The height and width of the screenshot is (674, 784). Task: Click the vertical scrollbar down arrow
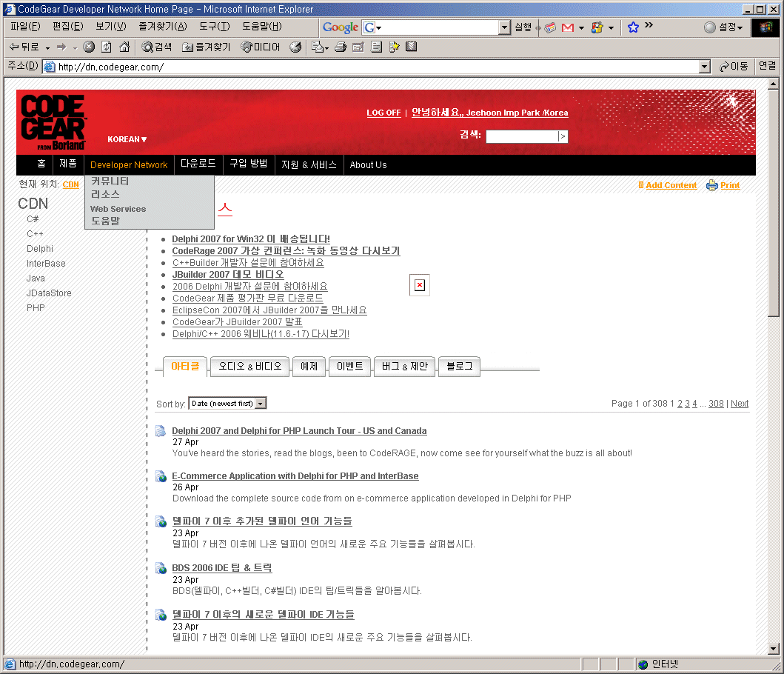pyautogui.click(x=774, y=647)
